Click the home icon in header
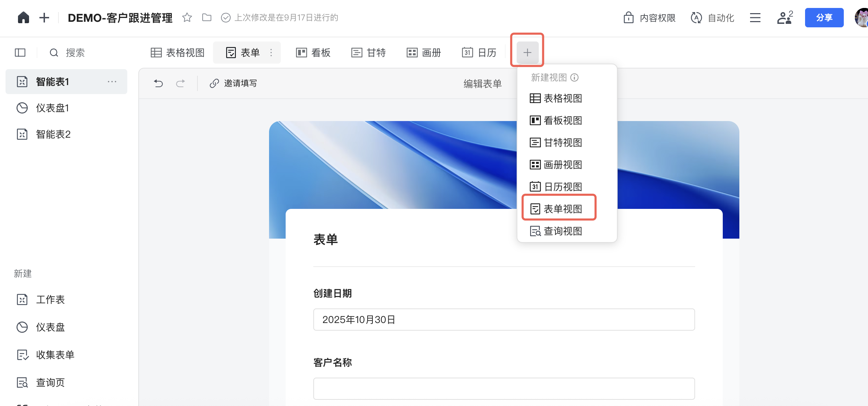 coord(24,18)
